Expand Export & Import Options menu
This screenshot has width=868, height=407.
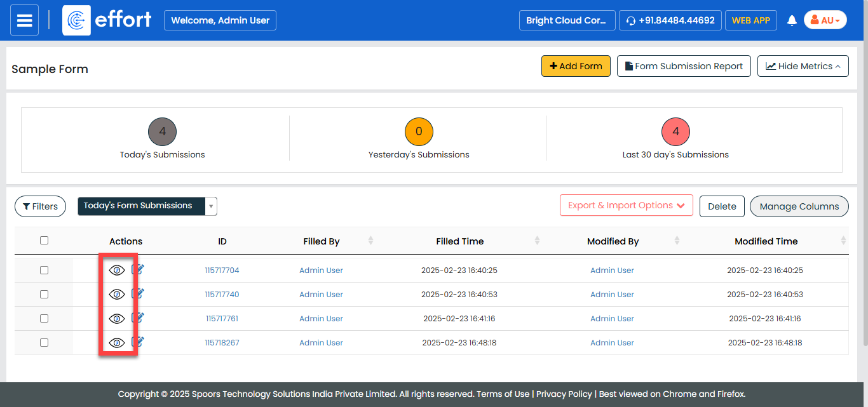626,206
